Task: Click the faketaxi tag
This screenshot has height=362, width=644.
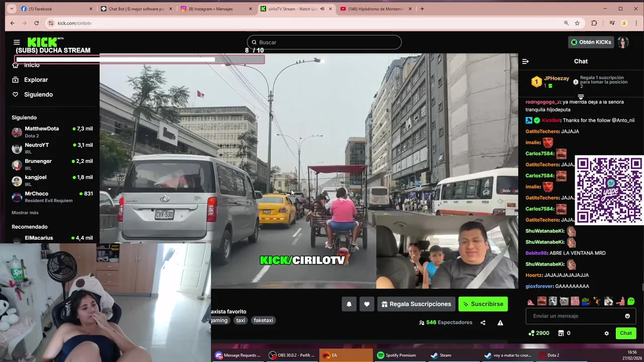Action: click(263, 320)
